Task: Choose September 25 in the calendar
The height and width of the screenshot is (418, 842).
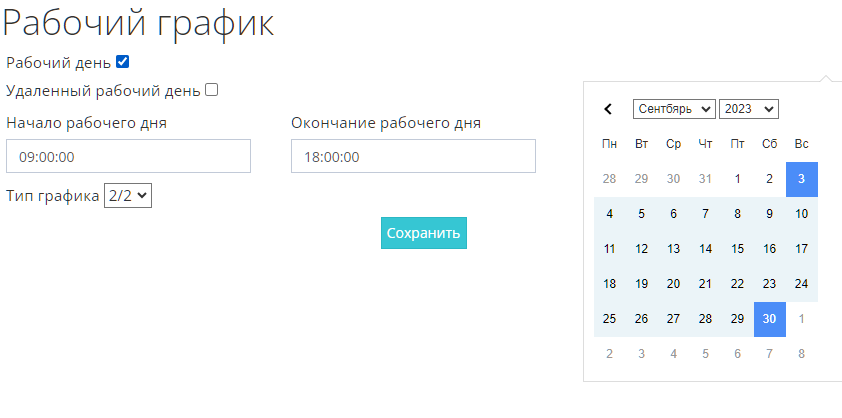Action: point(610,319)
